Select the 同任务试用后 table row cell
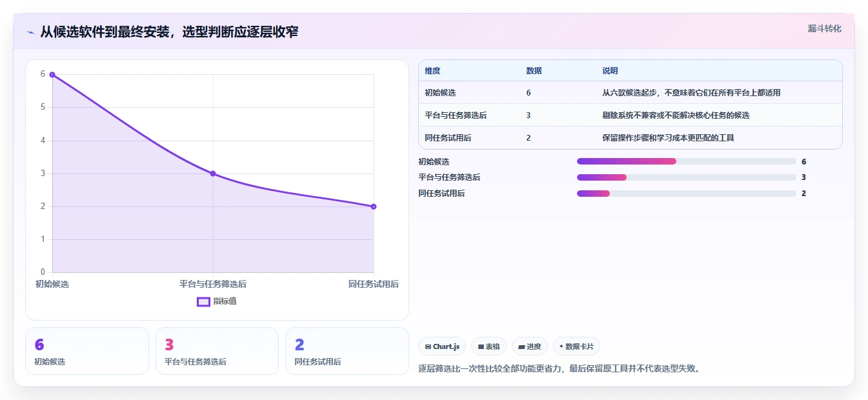 448,138
